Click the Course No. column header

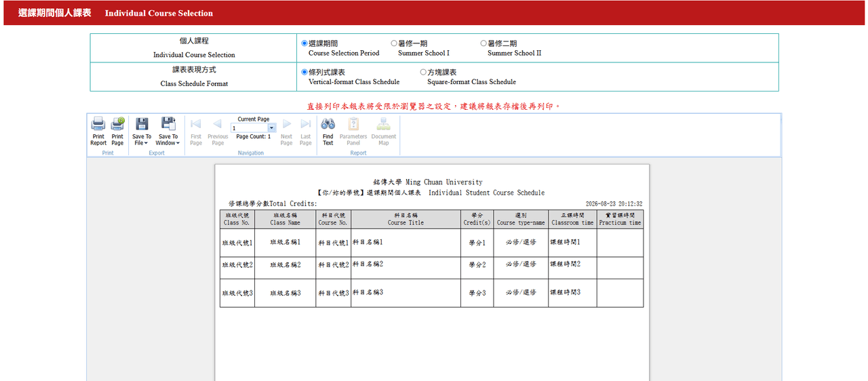(x=333, y=219)
